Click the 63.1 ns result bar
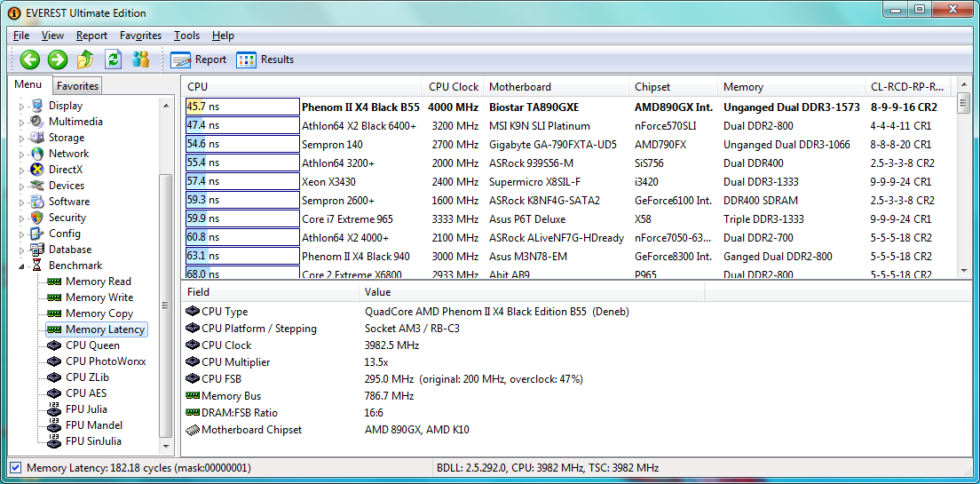This screenshot has height=484, width=980. pyautogui.click(x=242, y=257)
